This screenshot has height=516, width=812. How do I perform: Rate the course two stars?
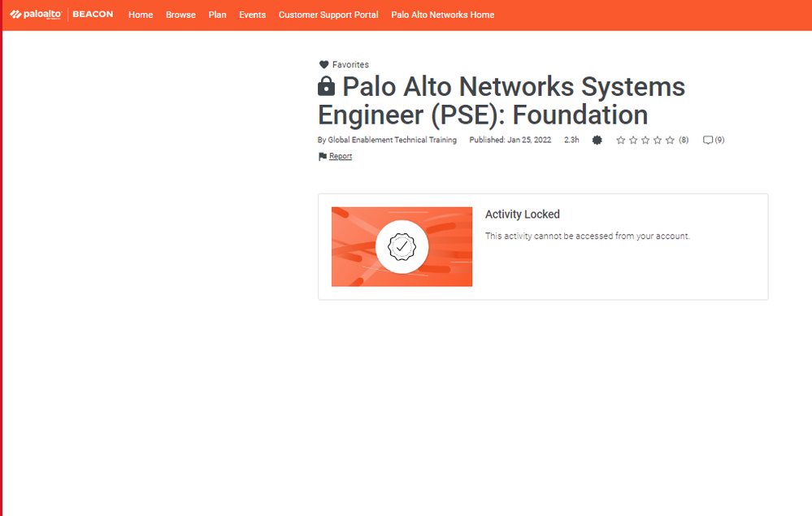(x=633, y=141)
